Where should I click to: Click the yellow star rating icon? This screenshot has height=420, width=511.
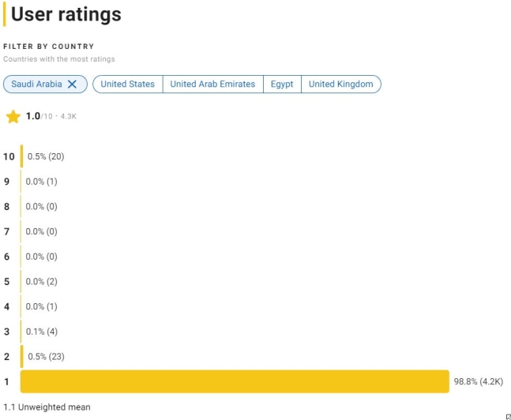tap(13, 117)
